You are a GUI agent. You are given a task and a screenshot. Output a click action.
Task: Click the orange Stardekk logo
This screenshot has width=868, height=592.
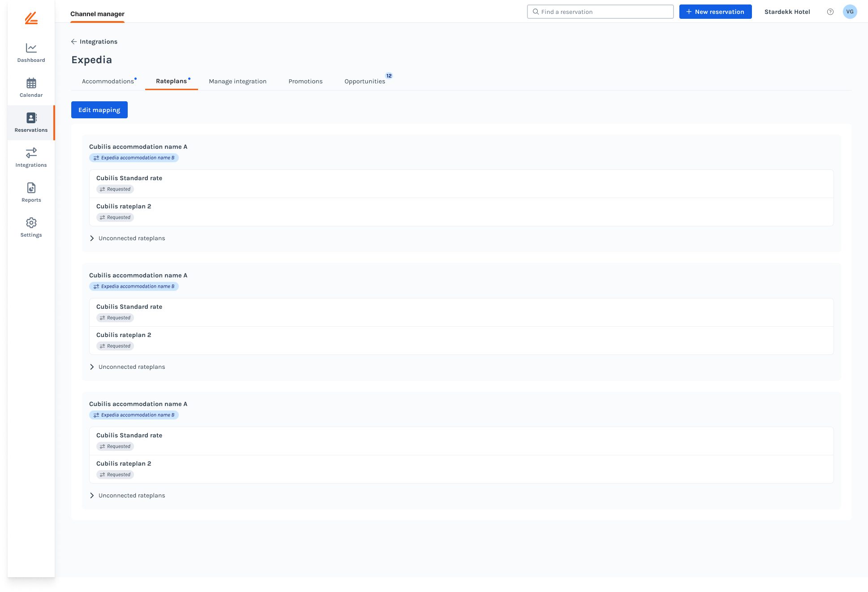31,18
